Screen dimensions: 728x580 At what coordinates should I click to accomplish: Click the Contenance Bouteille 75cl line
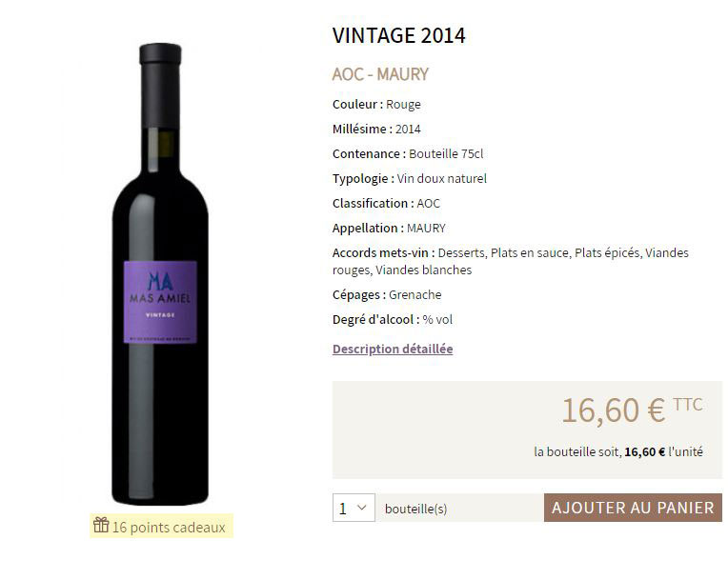(408, 154)
